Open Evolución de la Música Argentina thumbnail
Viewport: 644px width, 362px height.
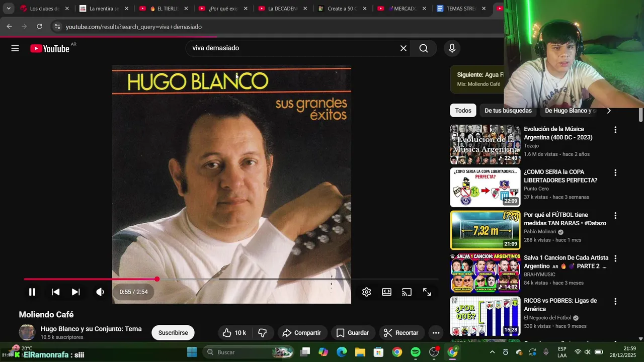point(485,144)
